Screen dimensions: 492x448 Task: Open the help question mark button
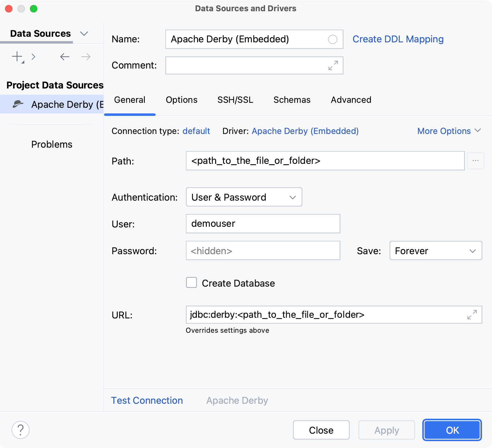tap(21, 430)
